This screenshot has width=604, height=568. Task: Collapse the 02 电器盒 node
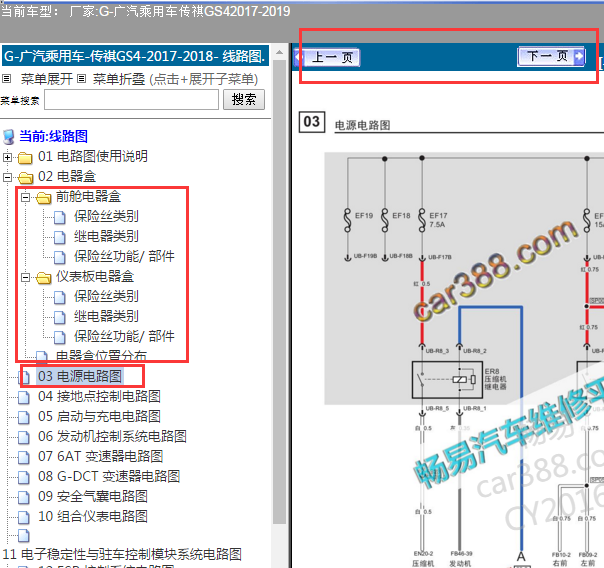7,177
